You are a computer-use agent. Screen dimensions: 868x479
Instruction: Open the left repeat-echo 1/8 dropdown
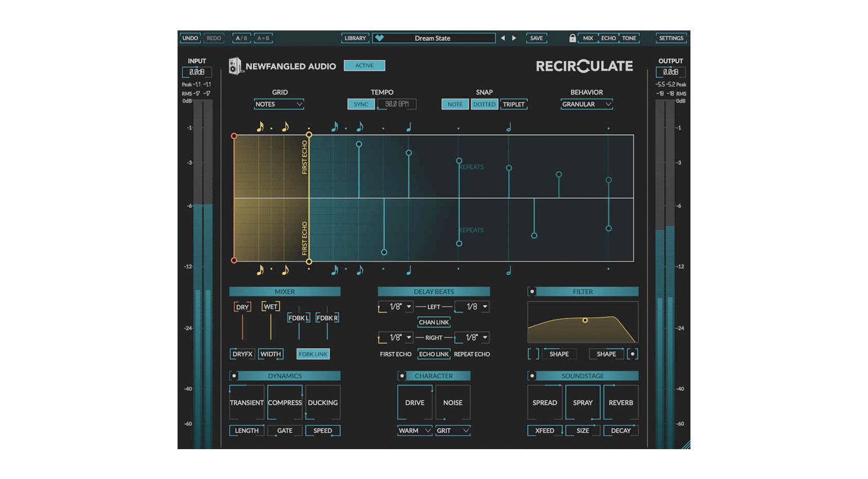(472, 307)
